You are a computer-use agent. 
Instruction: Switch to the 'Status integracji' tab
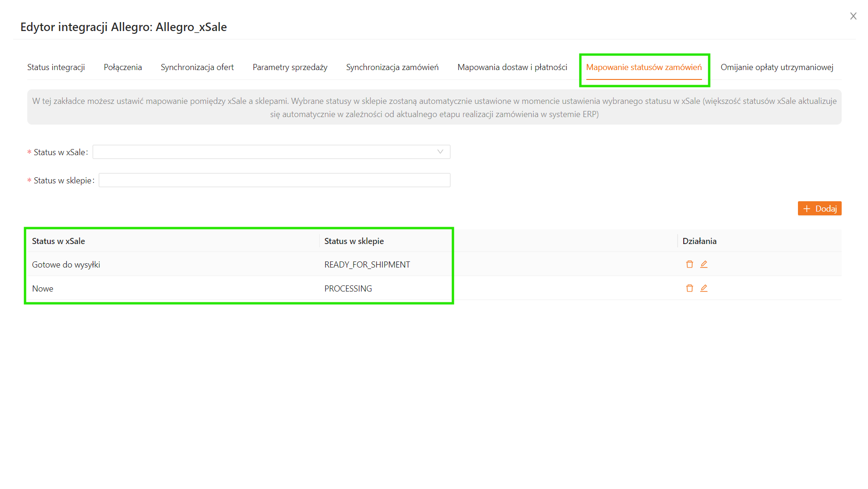point(56,67)
